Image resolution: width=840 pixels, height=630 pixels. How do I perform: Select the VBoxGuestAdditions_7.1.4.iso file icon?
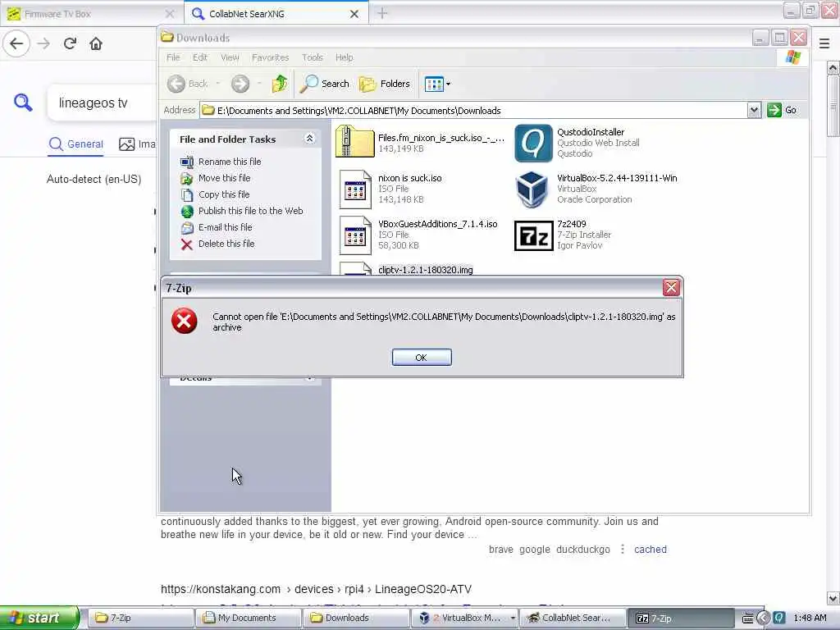coord(355,235)
